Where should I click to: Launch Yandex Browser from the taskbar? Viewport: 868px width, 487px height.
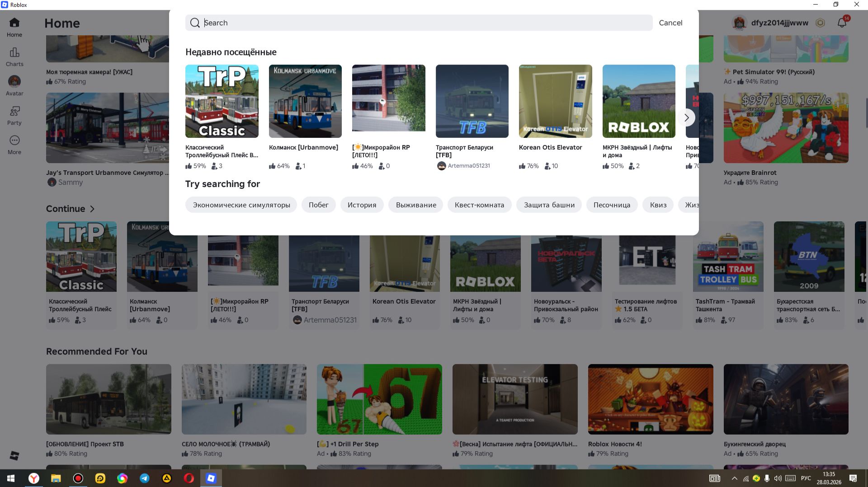pyautogui.click(x=34, y=478)
